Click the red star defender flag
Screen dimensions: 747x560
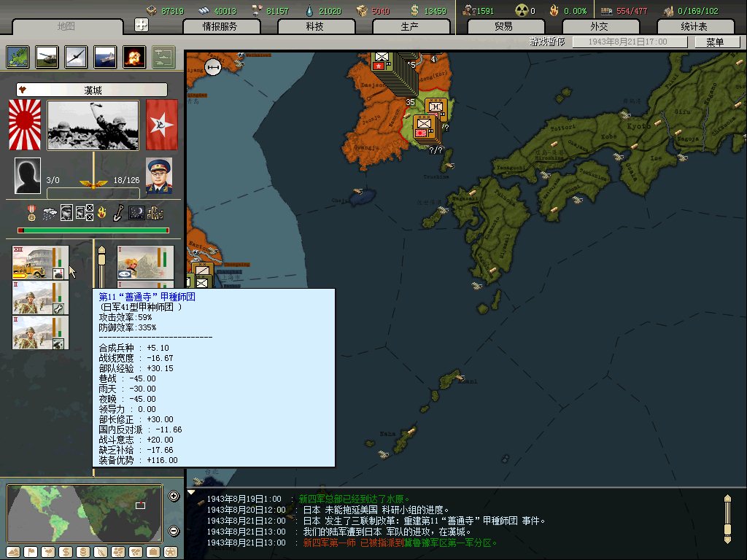pos(161,125)
